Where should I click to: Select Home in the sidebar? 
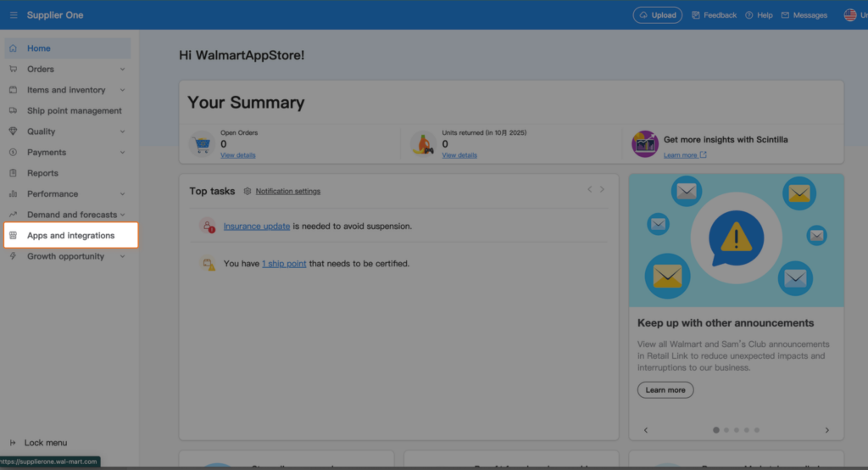coord(68,48)
